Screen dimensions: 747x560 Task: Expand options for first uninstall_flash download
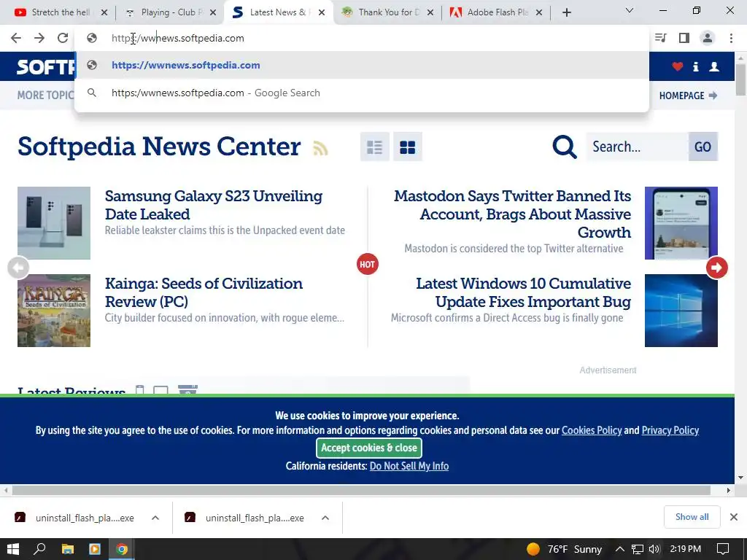[x=155, y=518]
